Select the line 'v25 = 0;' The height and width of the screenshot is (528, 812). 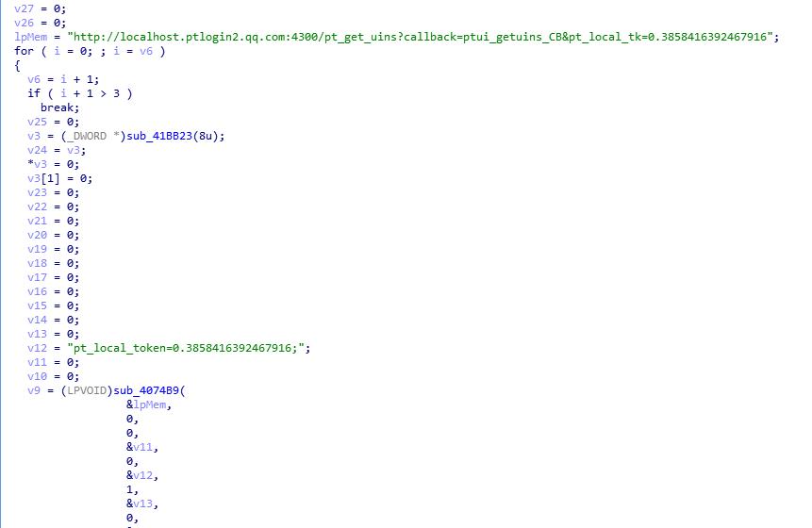[54, 122]
